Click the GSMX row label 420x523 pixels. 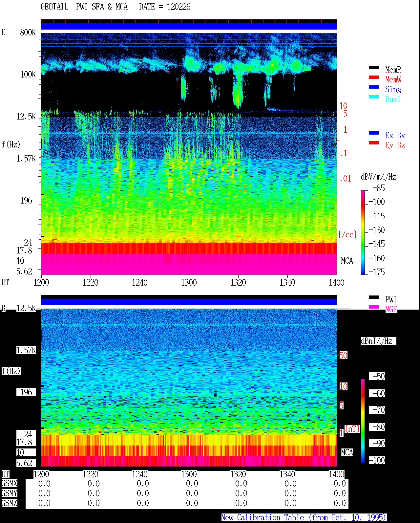pos(9,483)
